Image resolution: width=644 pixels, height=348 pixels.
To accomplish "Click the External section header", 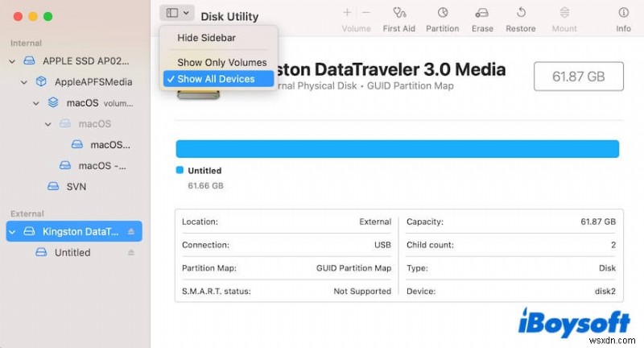I will (x=27, y=213).
